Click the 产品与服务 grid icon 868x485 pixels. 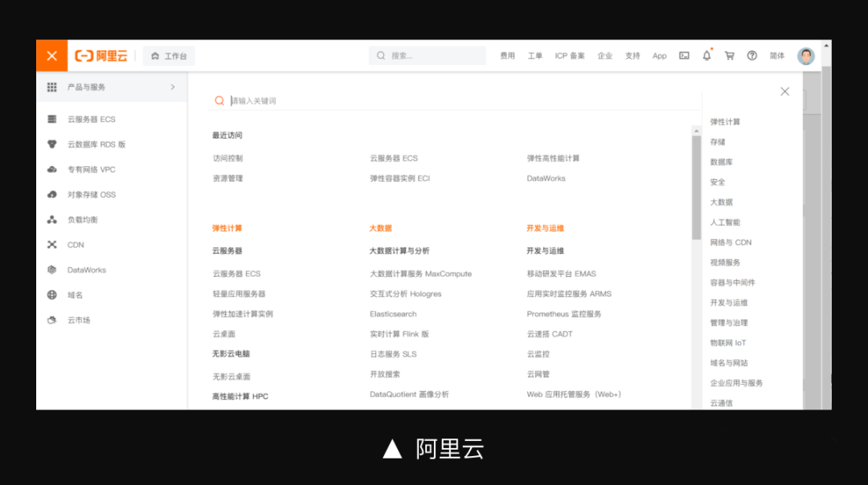[x=52, y=87]
